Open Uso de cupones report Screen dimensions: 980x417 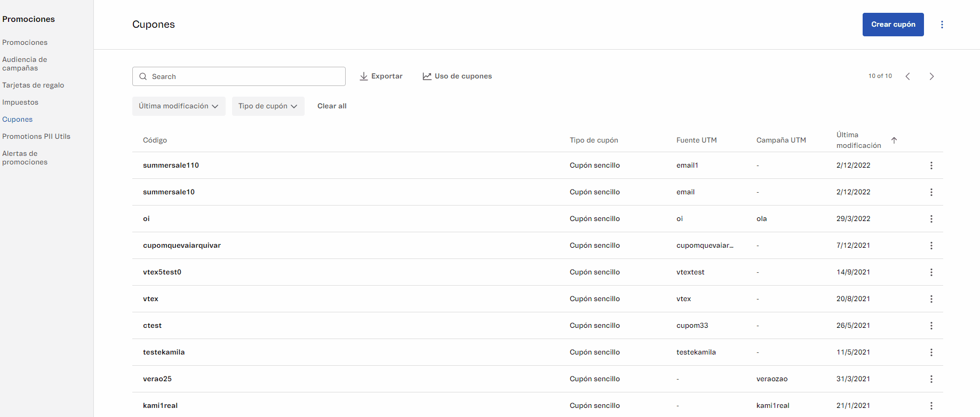coord(457,76)
